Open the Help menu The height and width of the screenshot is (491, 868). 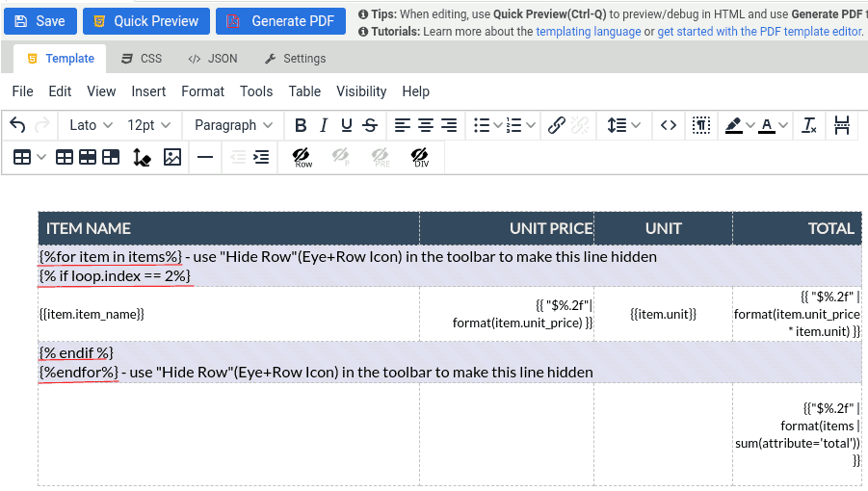coord(416,91)
